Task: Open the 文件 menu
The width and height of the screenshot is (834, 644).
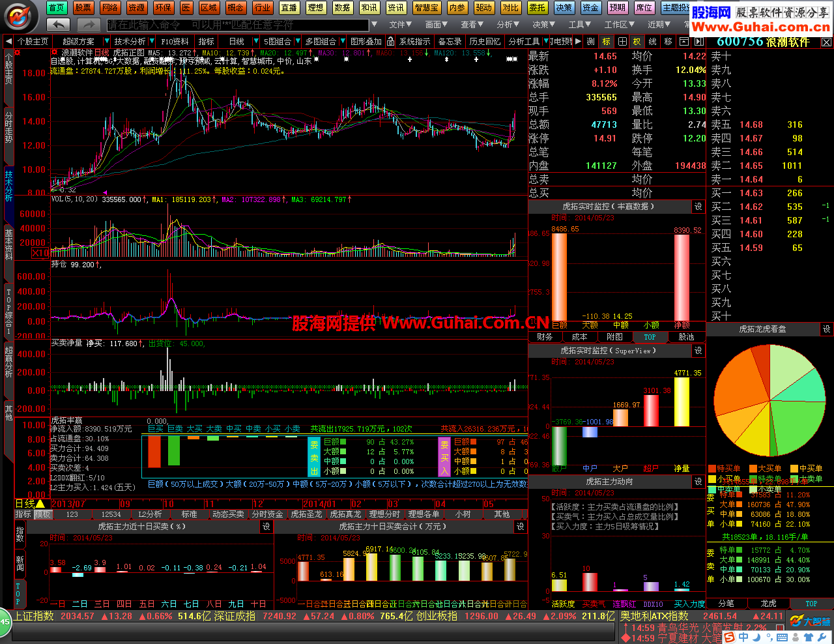Action: [400, 25]
